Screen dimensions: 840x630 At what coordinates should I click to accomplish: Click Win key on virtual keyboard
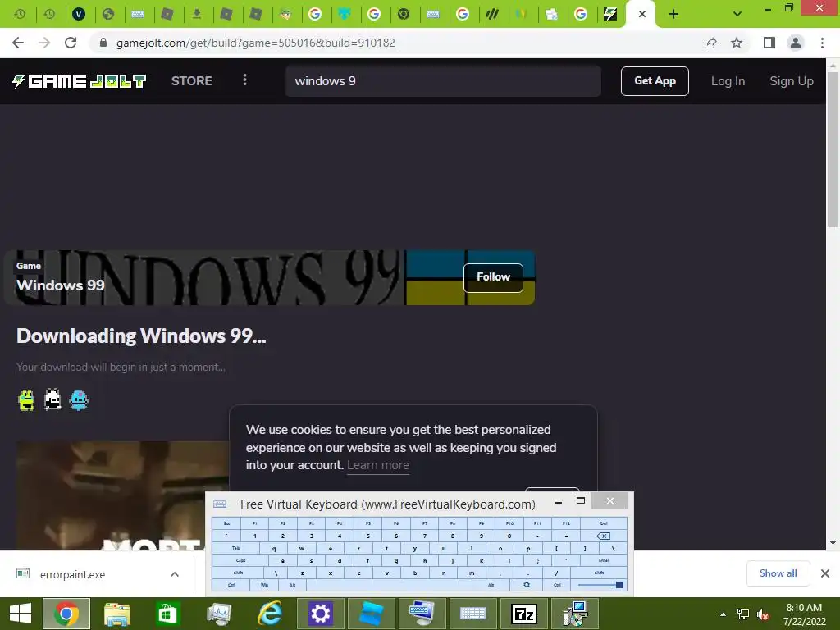[x=264, y=584]
